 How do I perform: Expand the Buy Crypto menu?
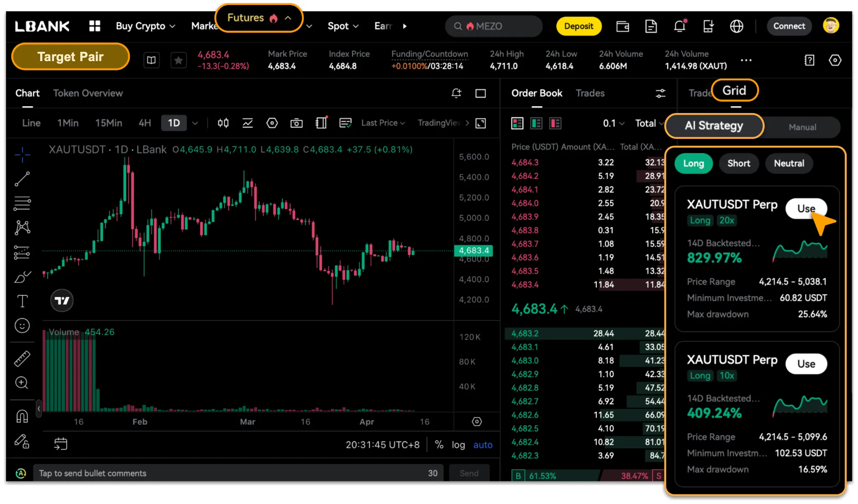click(145, 26)
